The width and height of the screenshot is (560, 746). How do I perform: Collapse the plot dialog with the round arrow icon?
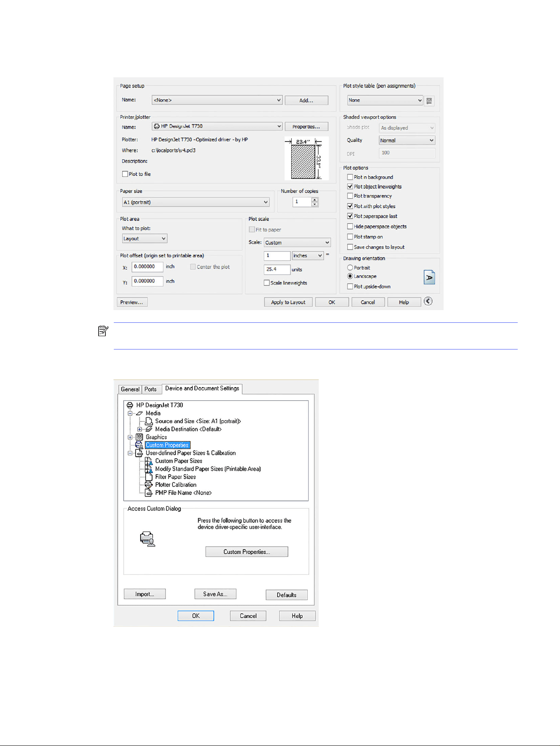(x=428, y=301)
